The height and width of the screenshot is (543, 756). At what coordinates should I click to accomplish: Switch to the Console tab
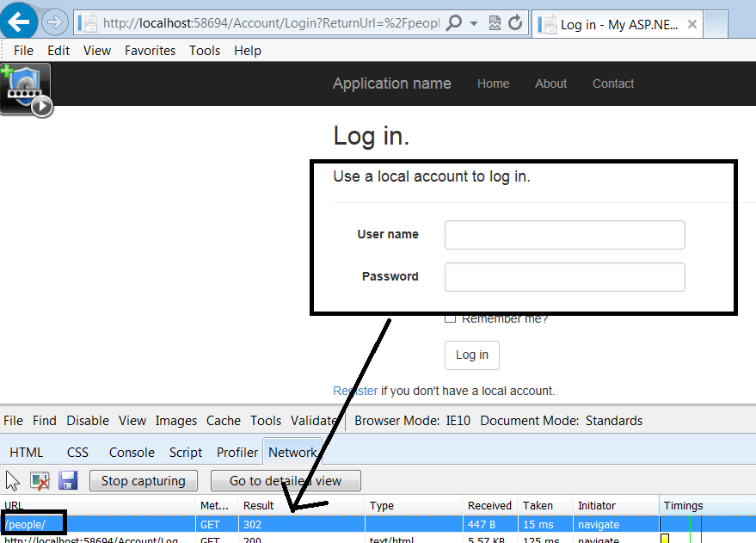[131, 452]
